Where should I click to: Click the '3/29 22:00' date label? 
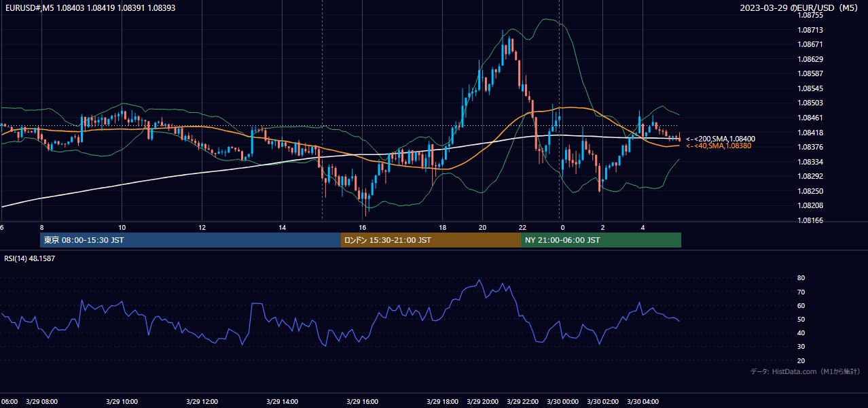pyautogui.click(x=522, y=402)
